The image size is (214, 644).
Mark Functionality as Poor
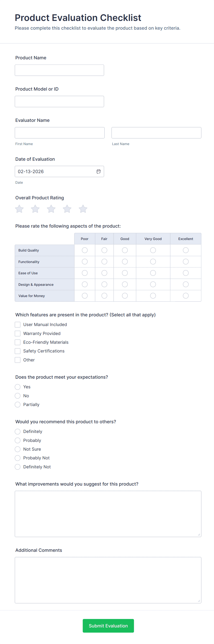(x=85, y=261)
